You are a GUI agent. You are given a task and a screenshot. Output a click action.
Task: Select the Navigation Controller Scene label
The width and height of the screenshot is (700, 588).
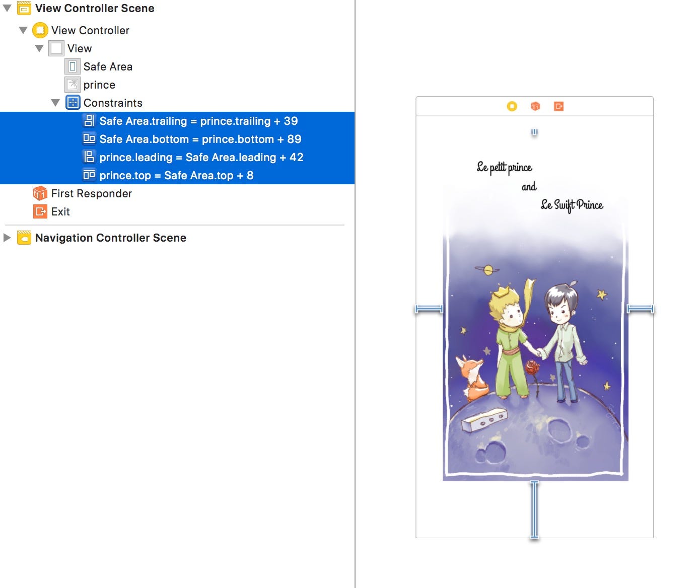(x=111, y=238)
